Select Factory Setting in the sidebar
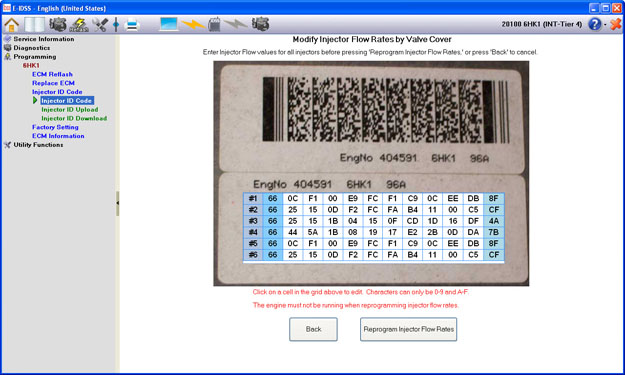Viewport: 625px width, 375px height. click(55, 127)
